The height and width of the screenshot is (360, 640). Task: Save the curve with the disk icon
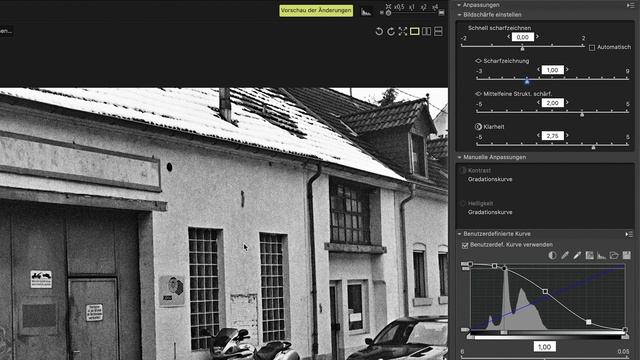[x=627, y=256]
